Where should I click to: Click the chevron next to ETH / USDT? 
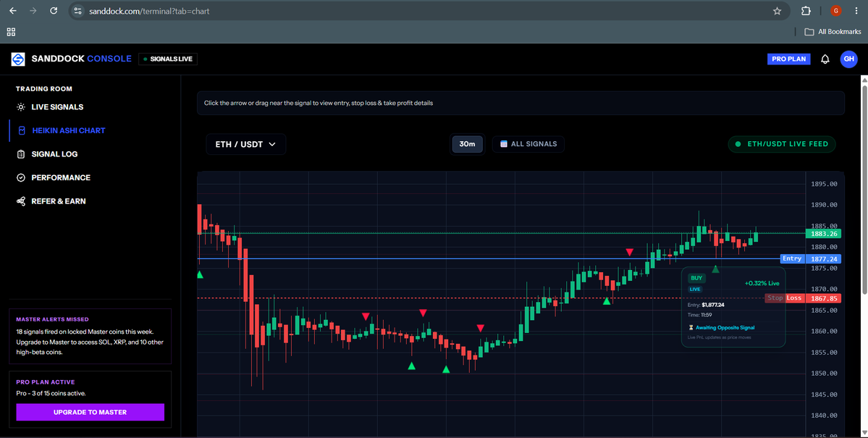pos(271,144)
